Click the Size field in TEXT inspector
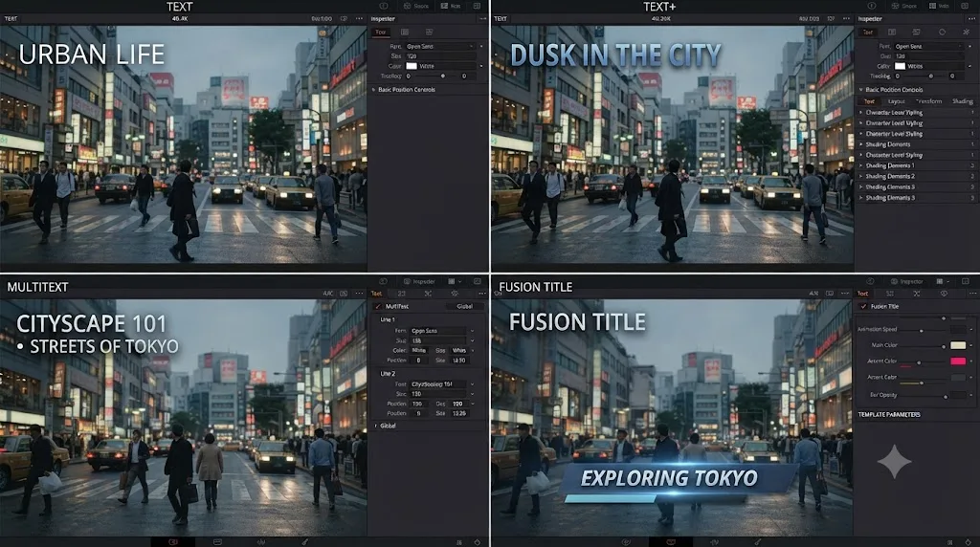 click(x=440, y=56)
